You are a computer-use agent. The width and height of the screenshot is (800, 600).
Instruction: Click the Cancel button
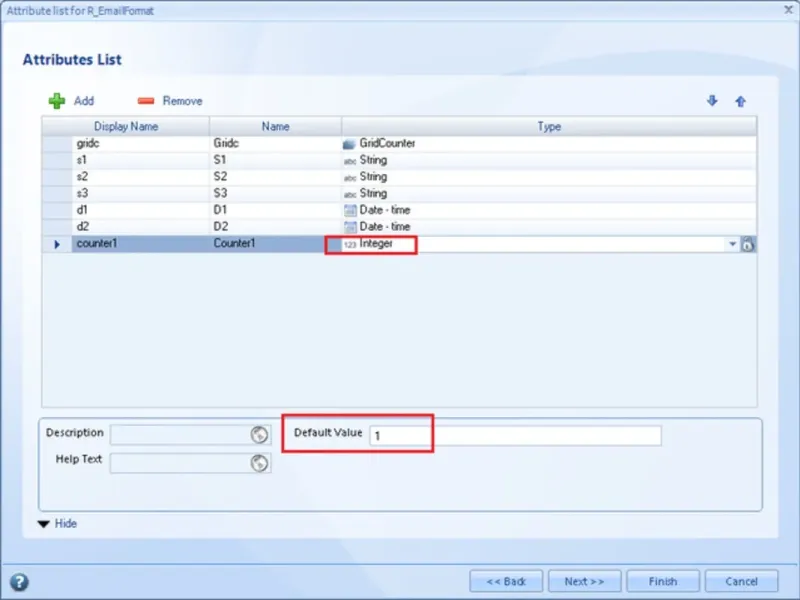[x=741, y=581]
